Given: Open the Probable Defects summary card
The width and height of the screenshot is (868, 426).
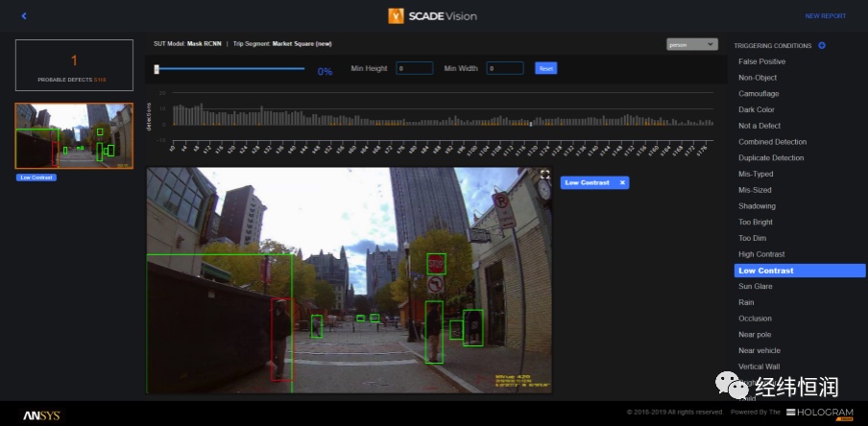Looking at the screenshot, I should (x=74, y=65).
